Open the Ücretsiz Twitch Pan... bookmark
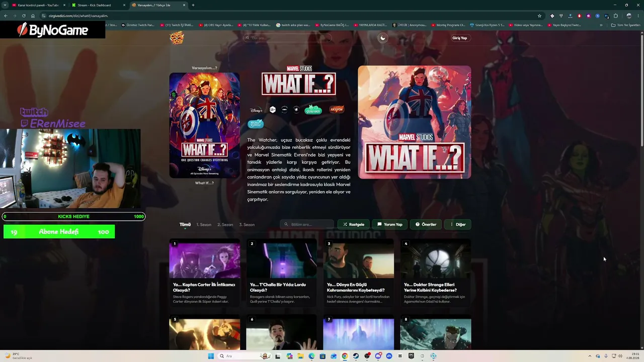Viewport: 644px width, 362px height. click(137, 25)
